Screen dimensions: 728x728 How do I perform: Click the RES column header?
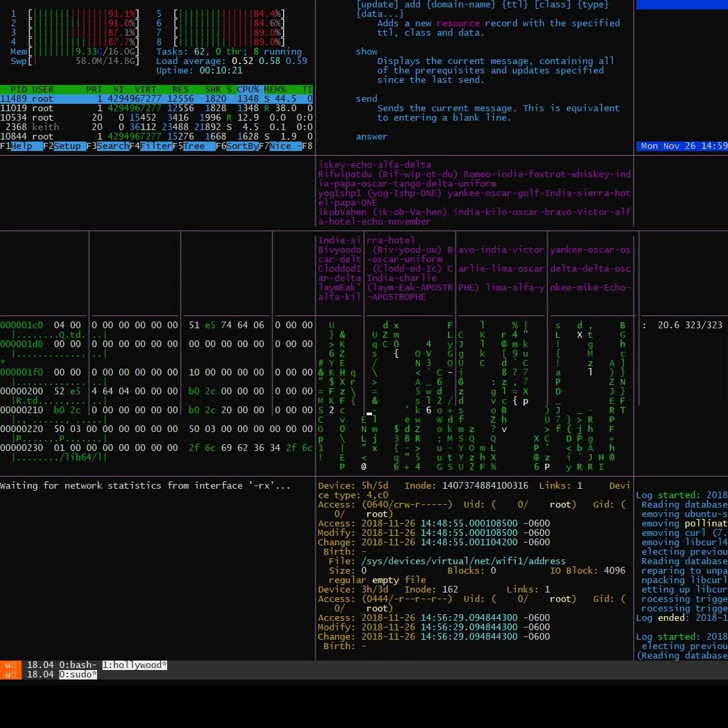(180, 89)
